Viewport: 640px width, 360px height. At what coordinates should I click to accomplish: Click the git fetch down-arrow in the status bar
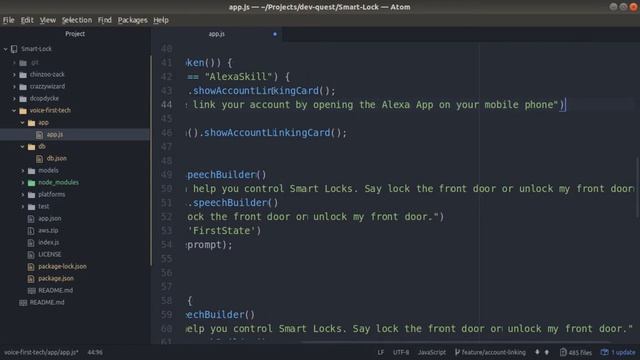537,352
